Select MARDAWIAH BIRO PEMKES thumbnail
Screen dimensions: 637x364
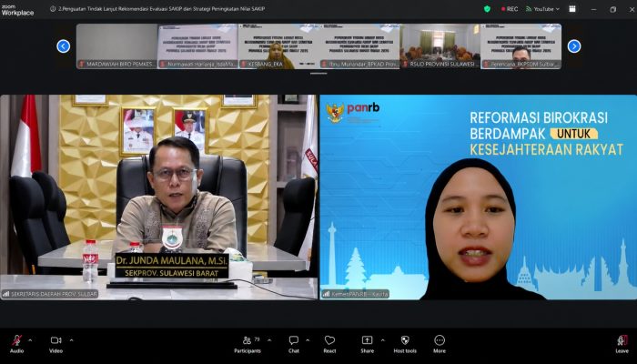117,45
